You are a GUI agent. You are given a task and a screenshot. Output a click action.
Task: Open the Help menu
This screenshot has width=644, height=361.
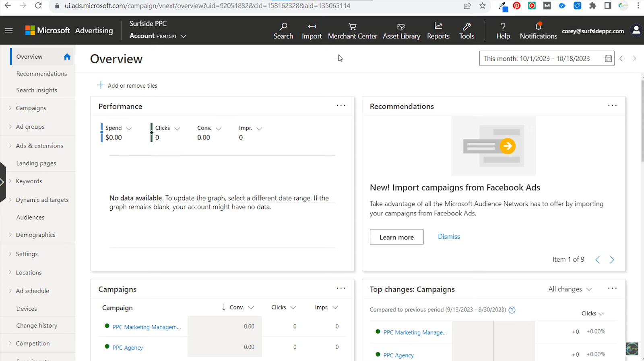[503, 31]
